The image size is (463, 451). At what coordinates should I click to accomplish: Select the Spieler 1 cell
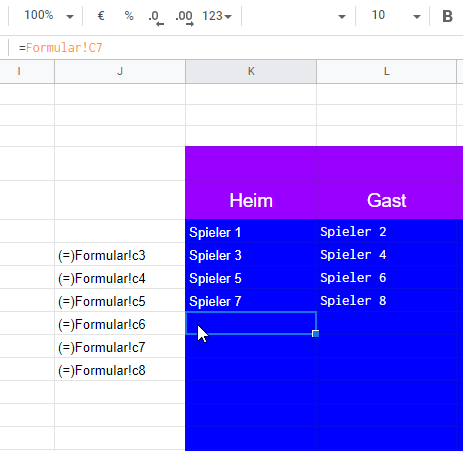251,231
